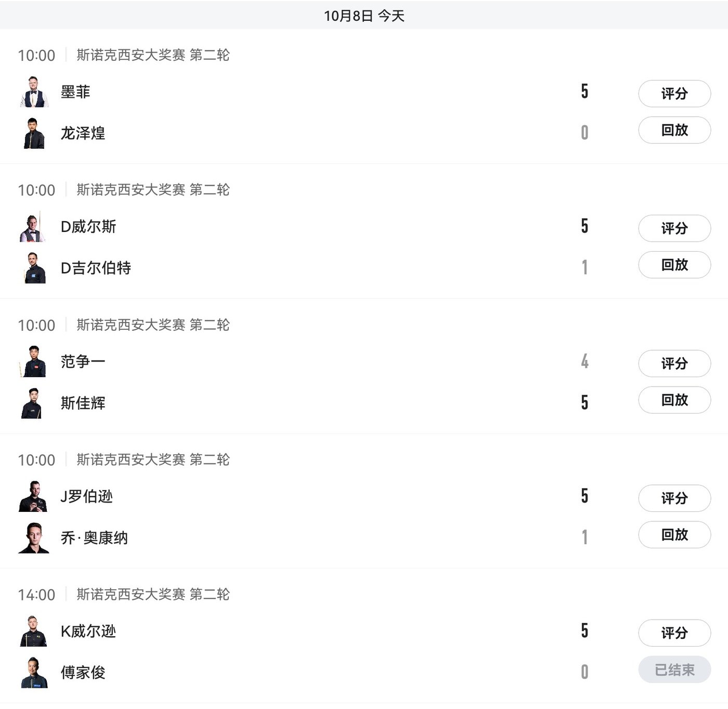Rate the K威尔逊 vs 傅家俊 match
The width and height of the screenshot is (728, 709).
674,633
